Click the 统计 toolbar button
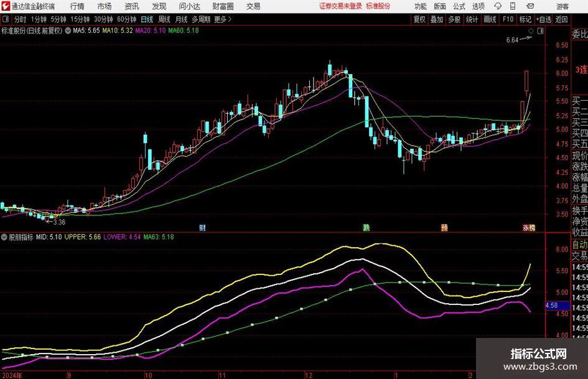Screen dimensions: 588x379 (x=472, y=19)
